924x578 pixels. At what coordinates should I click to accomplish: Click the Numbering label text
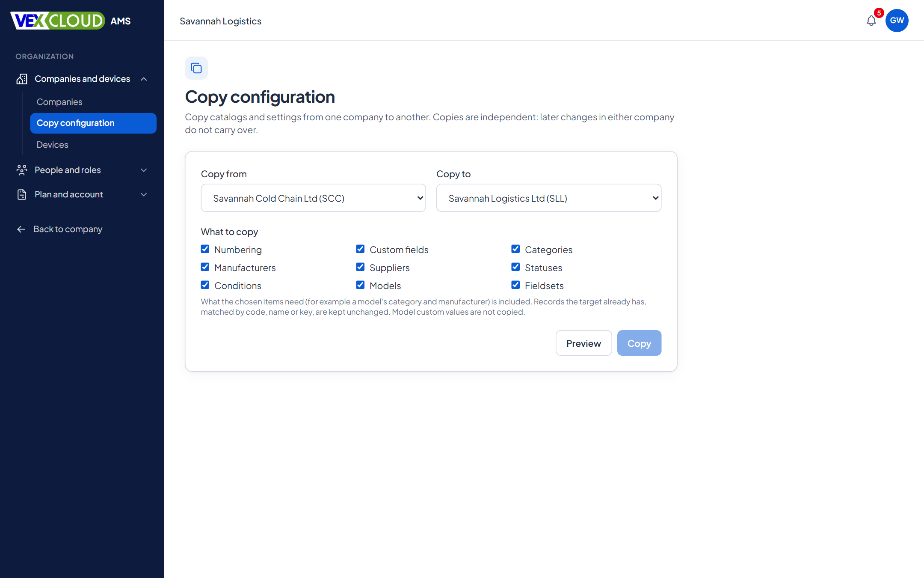point(238,250)
